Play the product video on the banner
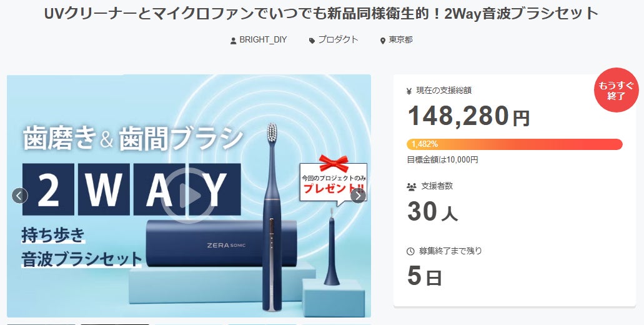Viewport: 644px width, 325px height. 188,195
